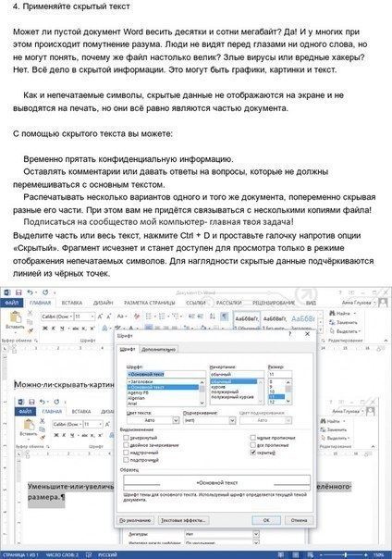Open the Лигатуры dropdown showing Нет

tap(256, 534)
